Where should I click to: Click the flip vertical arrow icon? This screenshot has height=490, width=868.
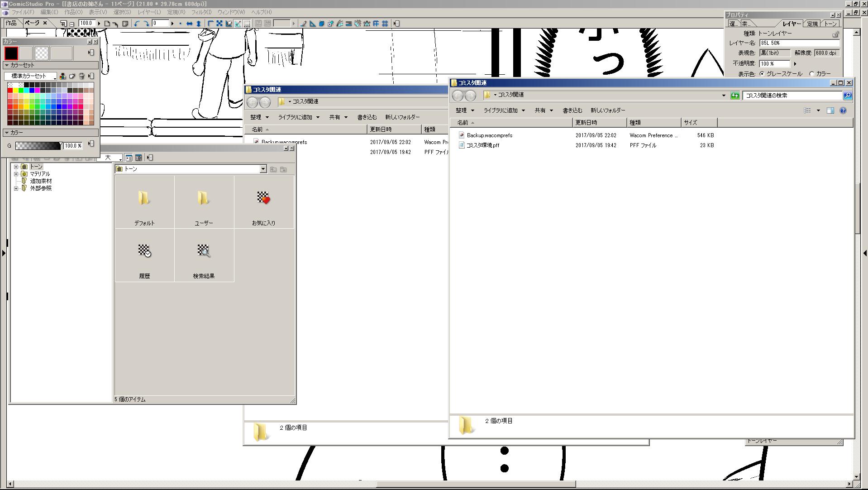click(x=198, y=24)
